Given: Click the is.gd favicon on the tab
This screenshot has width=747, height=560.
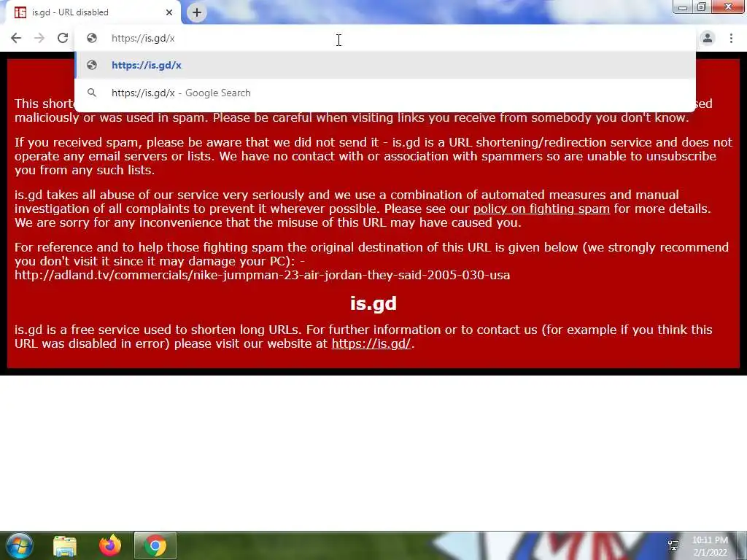Looking at the screenshot, I should pyautogui.click(x=20, y=12).
